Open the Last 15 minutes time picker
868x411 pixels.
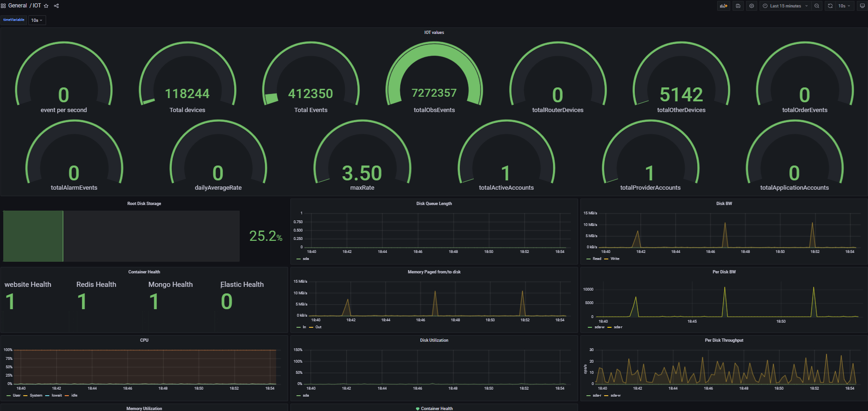[785, 6]
